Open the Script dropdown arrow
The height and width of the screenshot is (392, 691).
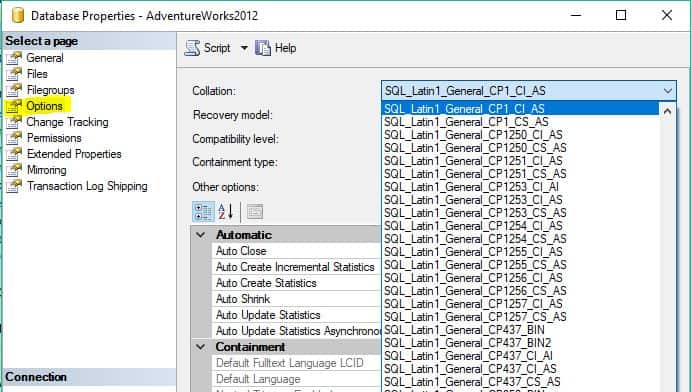244,48
